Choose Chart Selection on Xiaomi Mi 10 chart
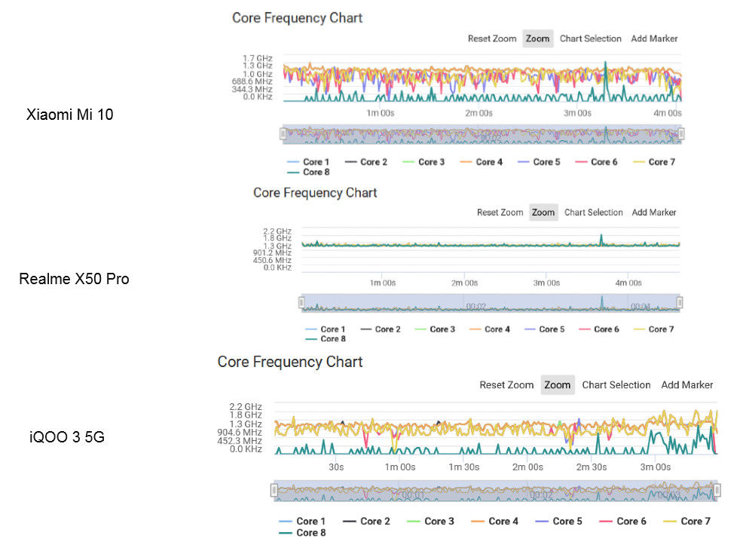 591,38
